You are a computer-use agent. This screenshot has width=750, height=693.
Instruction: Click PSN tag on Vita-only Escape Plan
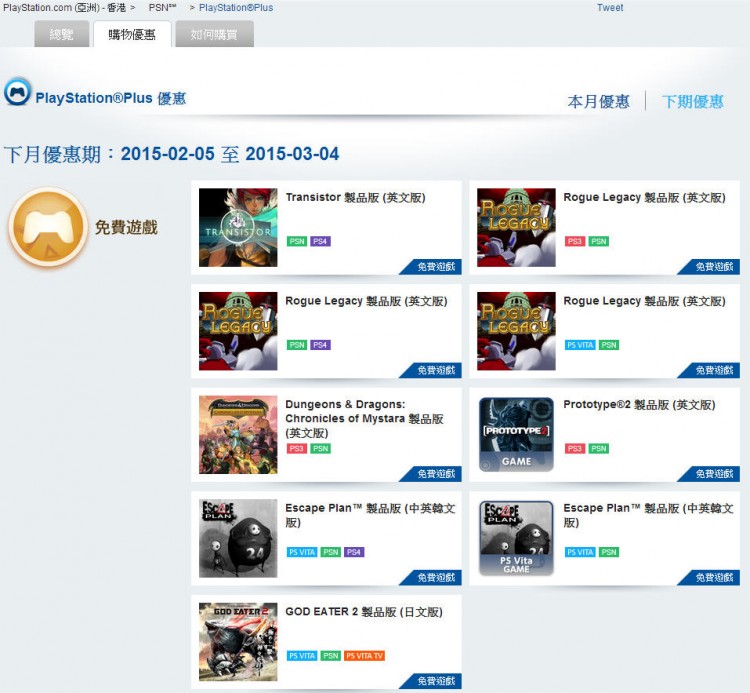click(609, 552)
